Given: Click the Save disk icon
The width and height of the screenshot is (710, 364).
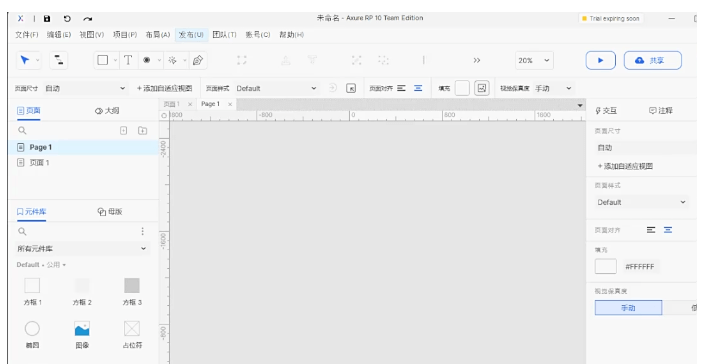Looking at the screenshot, I should pos(47,19).
